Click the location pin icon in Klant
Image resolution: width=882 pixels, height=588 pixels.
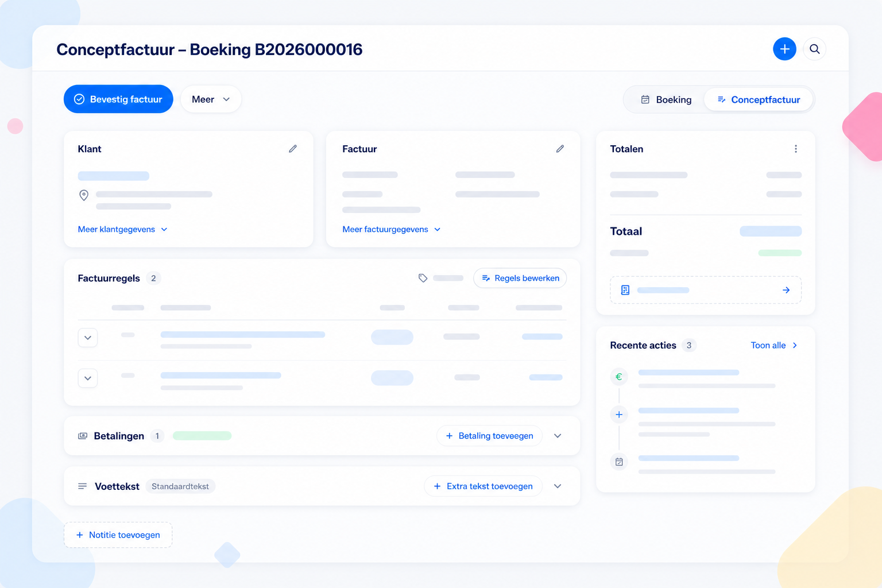pos(84,195)
